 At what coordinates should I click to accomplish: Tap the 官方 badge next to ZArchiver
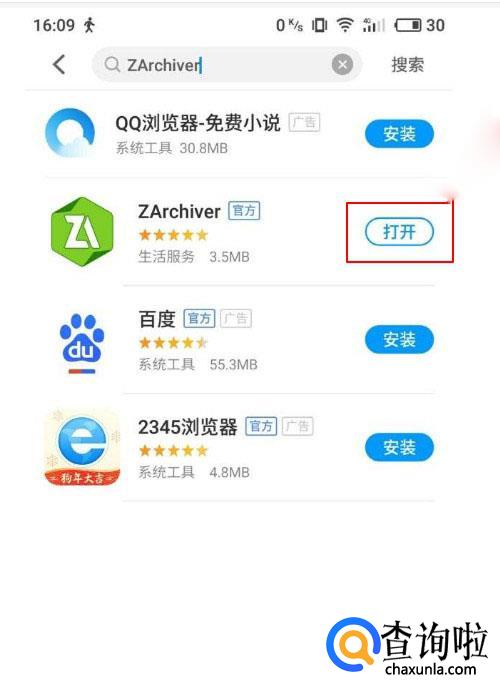244,211
